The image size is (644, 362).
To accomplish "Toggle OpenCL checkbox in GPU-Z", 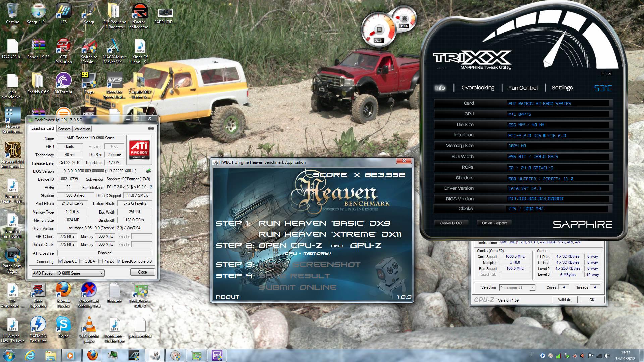I will [x=60, y=261].
